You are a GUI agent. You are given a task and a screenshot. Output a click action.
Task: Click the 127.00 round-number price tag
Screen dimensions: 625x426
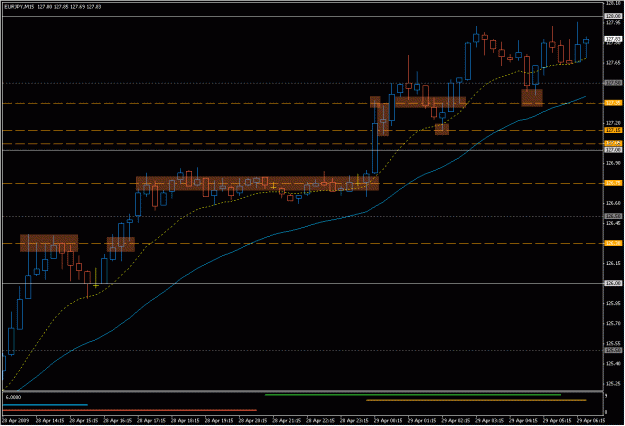coord(613,150)
